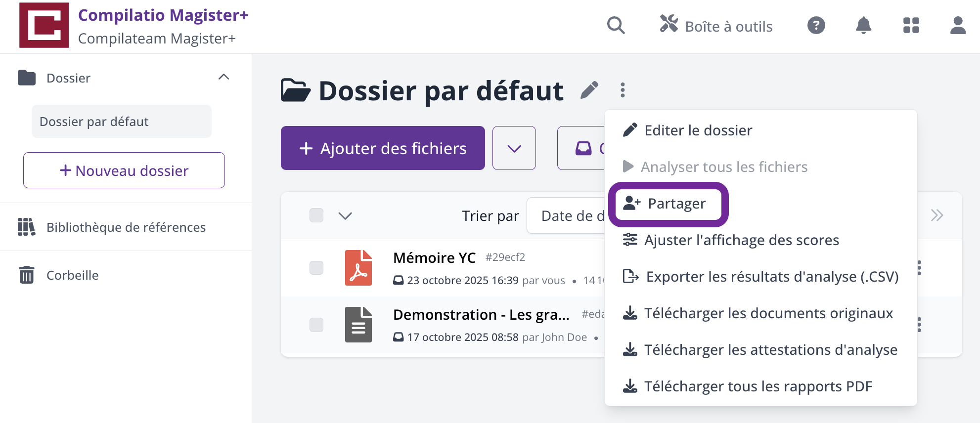Screen dimensions: 980x423
Task: Open notifications bell
Action: (x=864, y=25)
